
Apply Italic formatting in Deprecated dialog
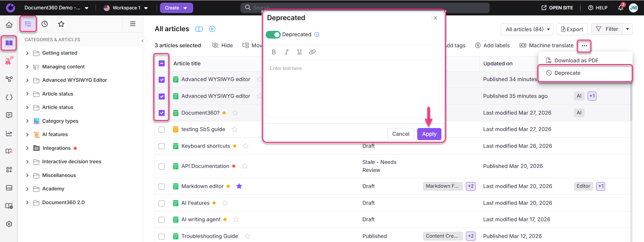(286, 52)
